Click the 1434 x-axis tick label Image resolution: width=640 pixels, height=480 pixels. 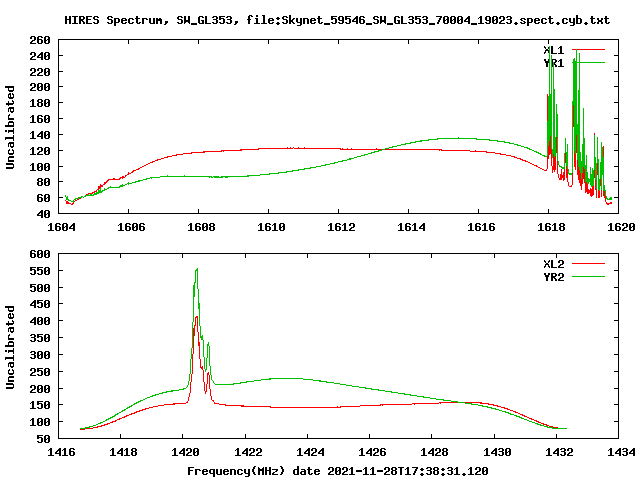(621, 452)
